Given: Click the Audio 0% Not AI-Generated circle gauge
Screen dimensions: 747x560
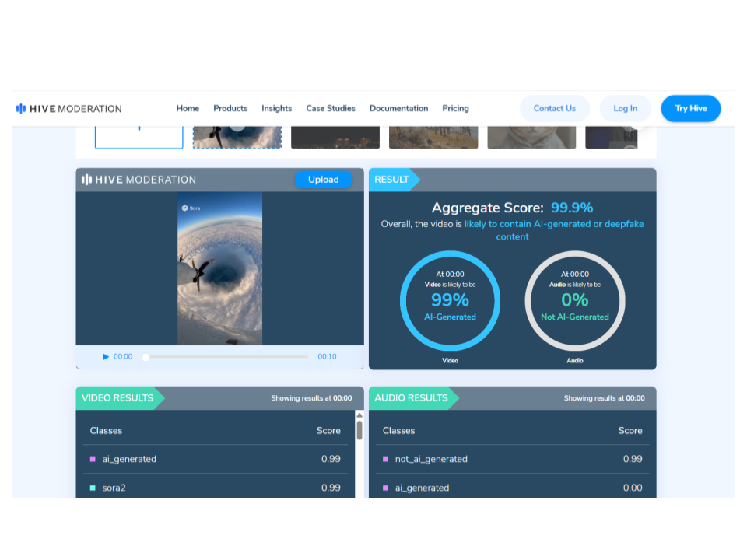Looking at the screenshot, I should pyautogui.click(x=575, y=301).
